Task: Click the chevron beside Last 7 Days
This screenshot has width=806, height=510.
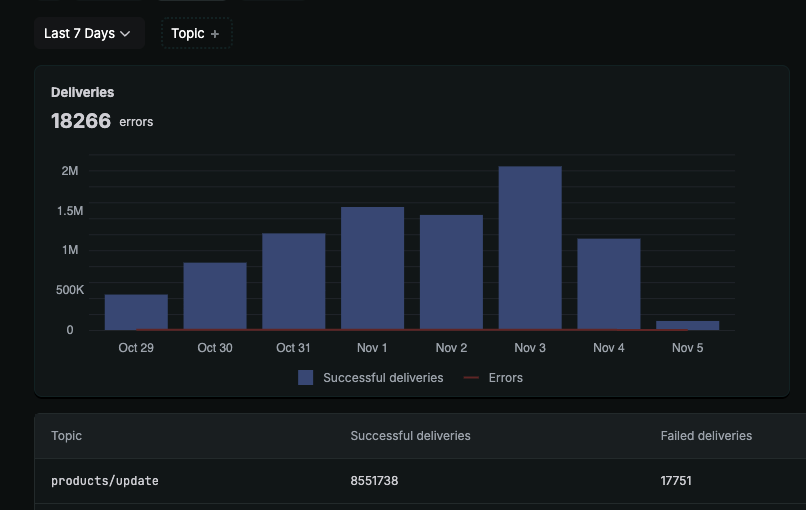Action: [x=125, y=34]
